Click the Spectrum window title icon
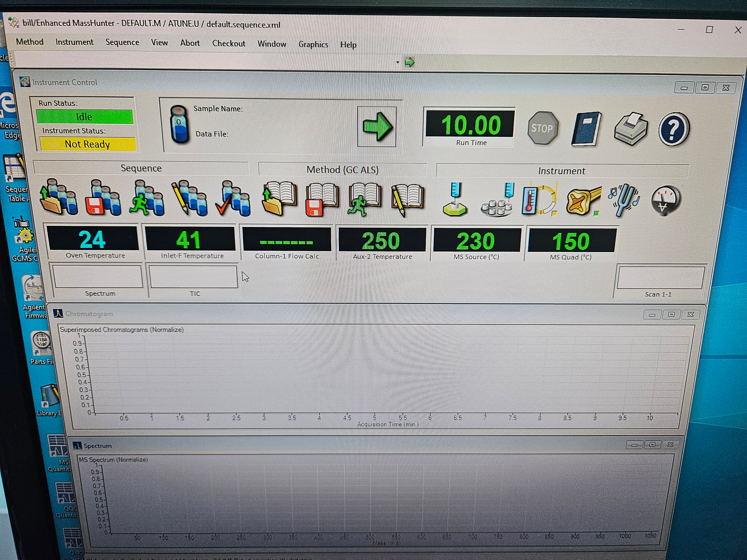The image size is (747, 560). pos(77,446)
